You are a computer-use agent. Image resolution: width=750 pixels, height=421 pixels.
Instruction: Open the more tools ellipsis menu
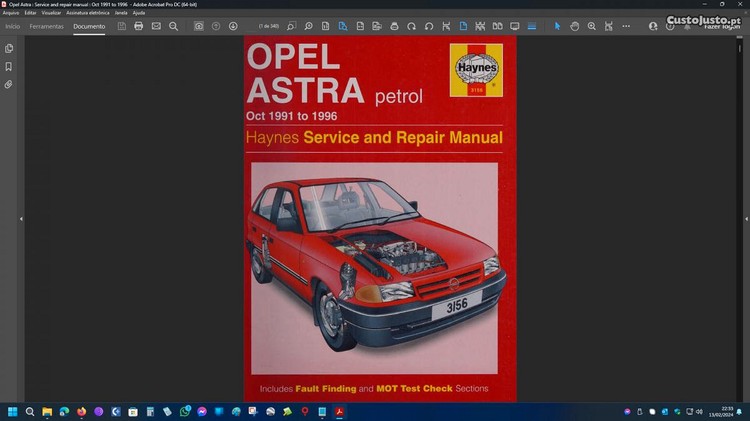coord(626,26)
